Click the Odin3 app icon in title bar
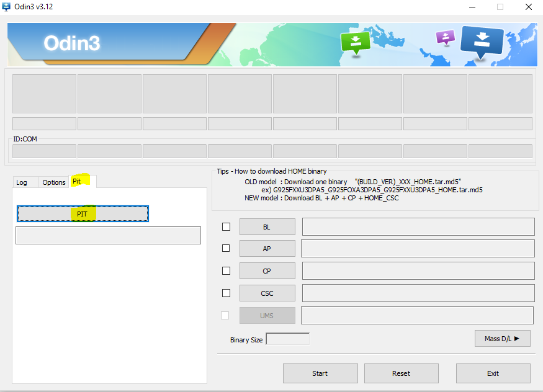This screenshot has width=543, height=392. click(7, 7)
